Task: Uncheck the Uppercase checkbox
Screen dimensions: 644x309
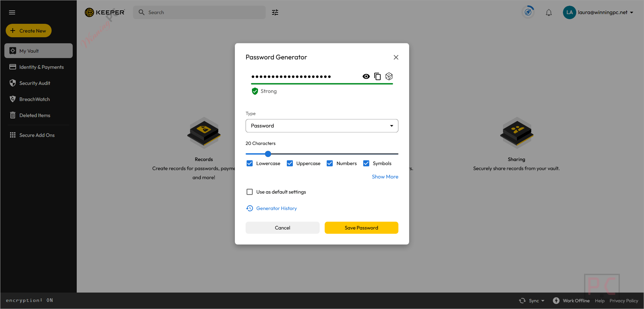Action: tap(290, 163)
